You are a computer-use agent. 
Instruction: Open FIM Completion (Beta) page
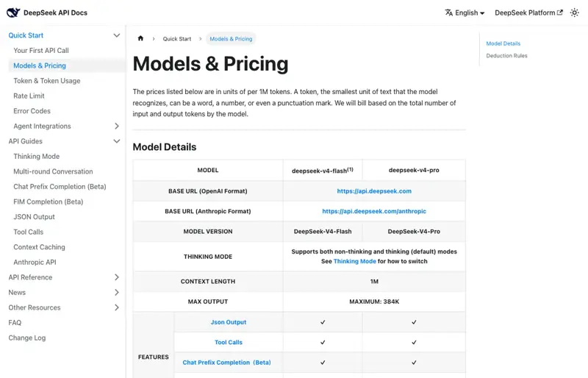pyautogui.click(x=49, y=202)
